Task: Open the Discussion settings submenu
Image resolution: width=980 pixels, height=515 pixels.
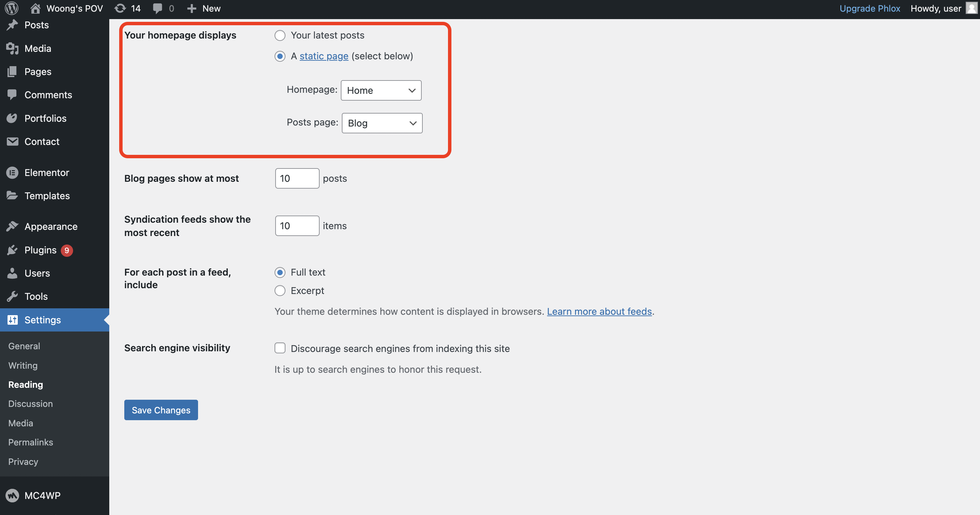Action: (x=30, y=403)
